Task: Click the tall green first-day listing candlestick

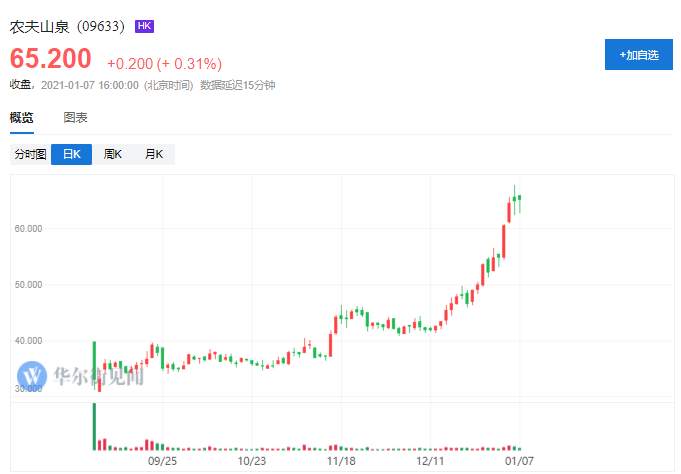Action: click(94, 364)
